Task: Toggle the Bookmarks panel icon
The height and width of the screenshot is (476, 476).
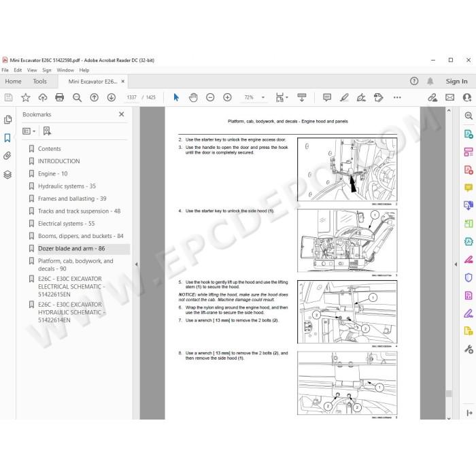Action: coord(7,138)
